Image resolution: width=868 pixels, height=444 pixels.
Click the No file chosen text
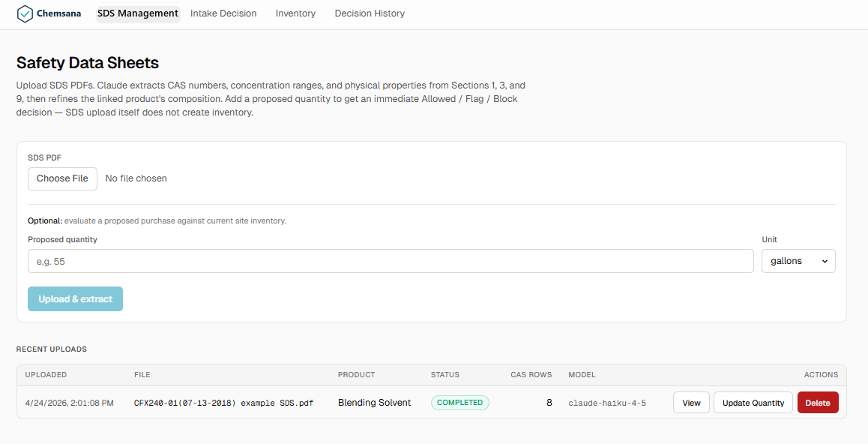(x=136, y=178)
